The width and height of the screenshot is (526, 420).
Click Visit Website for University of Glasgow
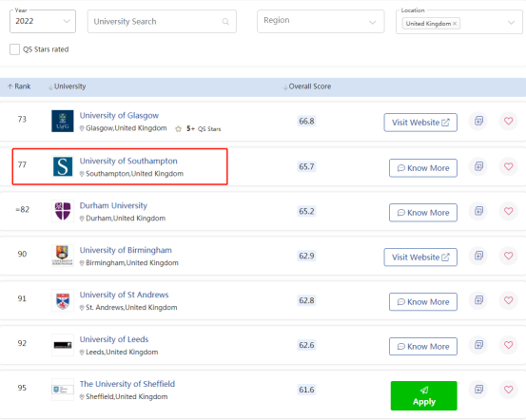[x=420, y=123]
